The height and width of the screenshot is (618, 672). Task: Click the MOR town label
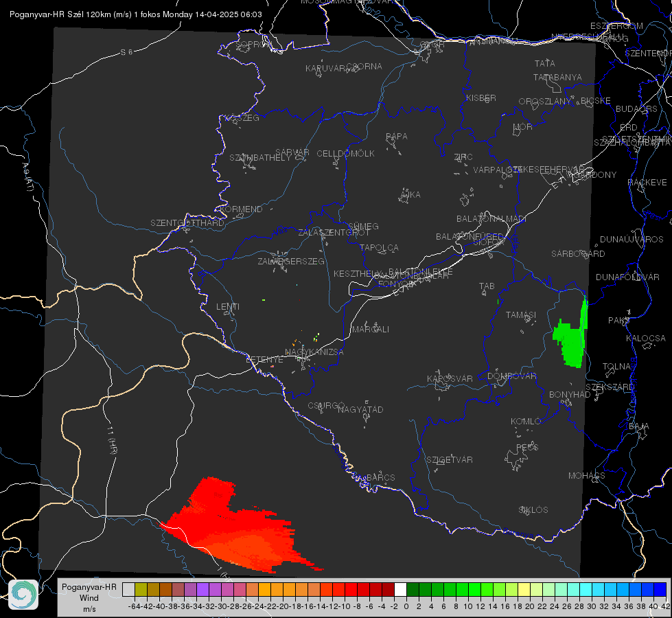522,127
